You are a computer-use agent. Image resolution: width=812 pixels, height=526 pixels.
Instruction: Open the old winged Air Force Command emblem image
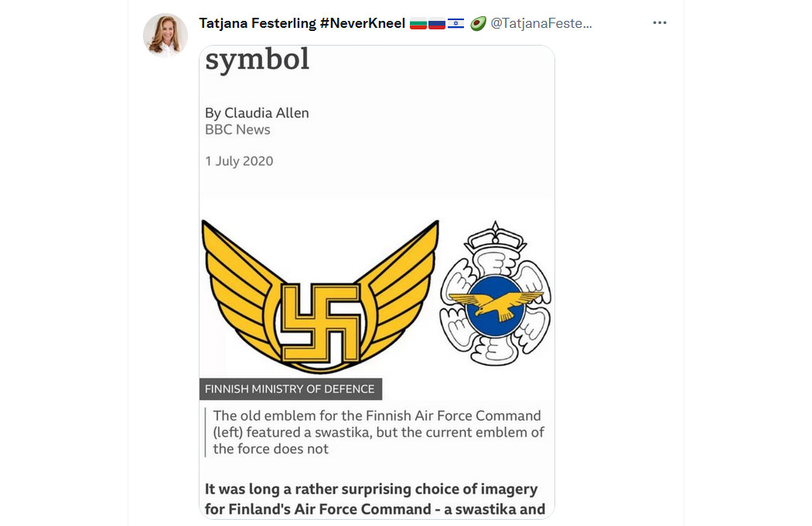coord(320,296)
